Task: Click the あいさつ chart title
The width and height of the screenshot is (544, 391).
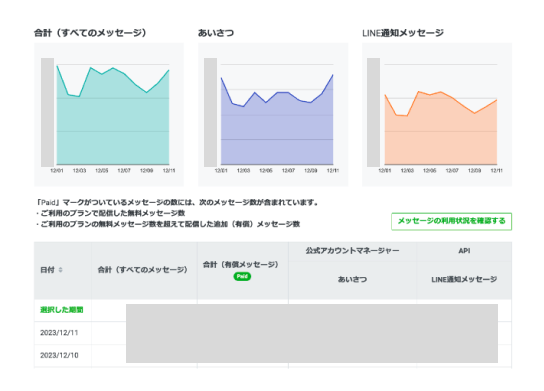Action: pyautogui.click(x=216, y=33)
